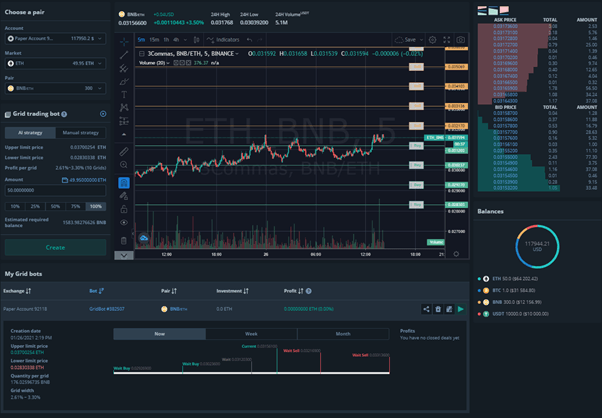Click the Amount input field
The height and width of the screenshot is (418, 602).
pyautogui.click(x=55, y=190)
